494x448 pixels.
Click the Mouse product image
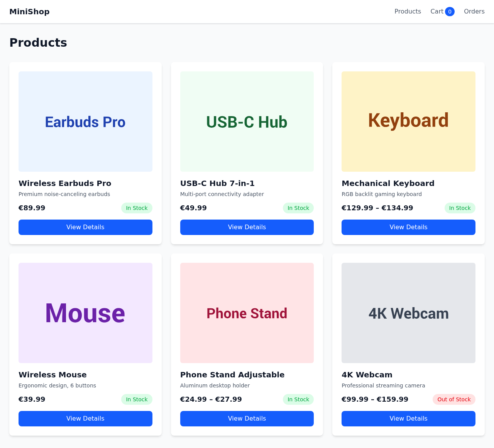(85, 313)
